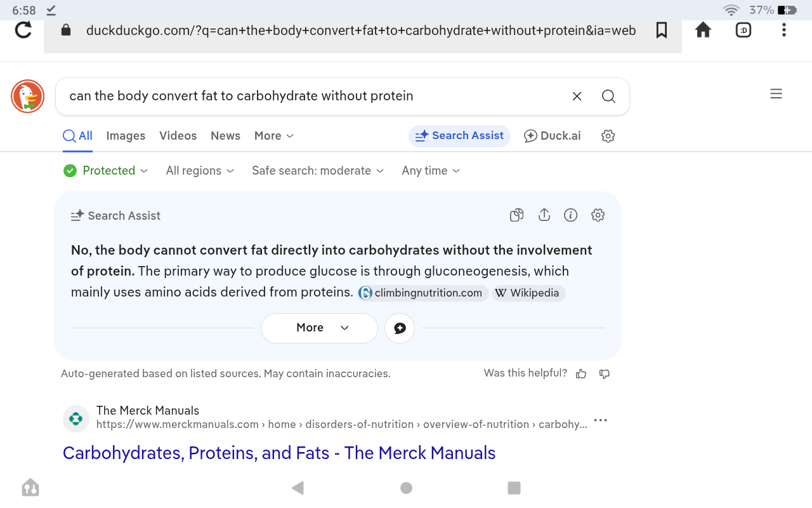Open the browser three-dot overflow menu
The width and height of the screenshot is (812, 508).
(784, 30)
